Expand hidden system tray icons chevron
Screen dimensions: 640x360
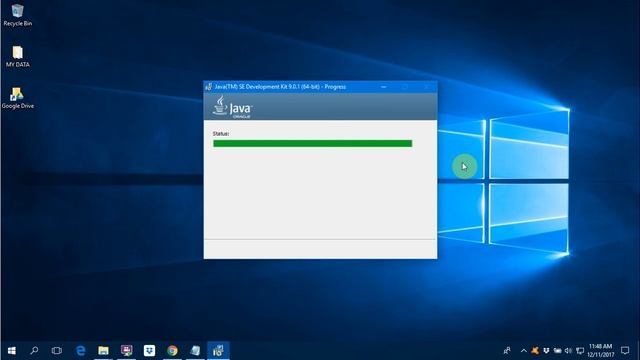(524, 351)
